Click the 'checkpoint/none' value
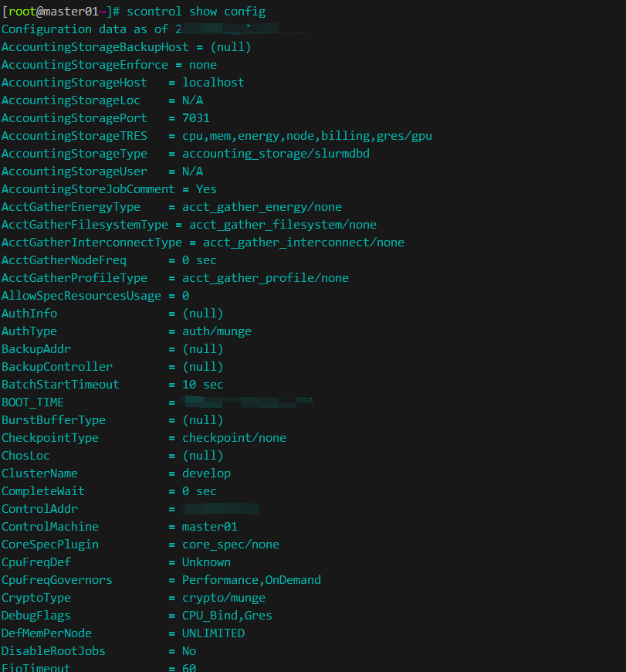 pyautogui.click(x=234, y=438)
